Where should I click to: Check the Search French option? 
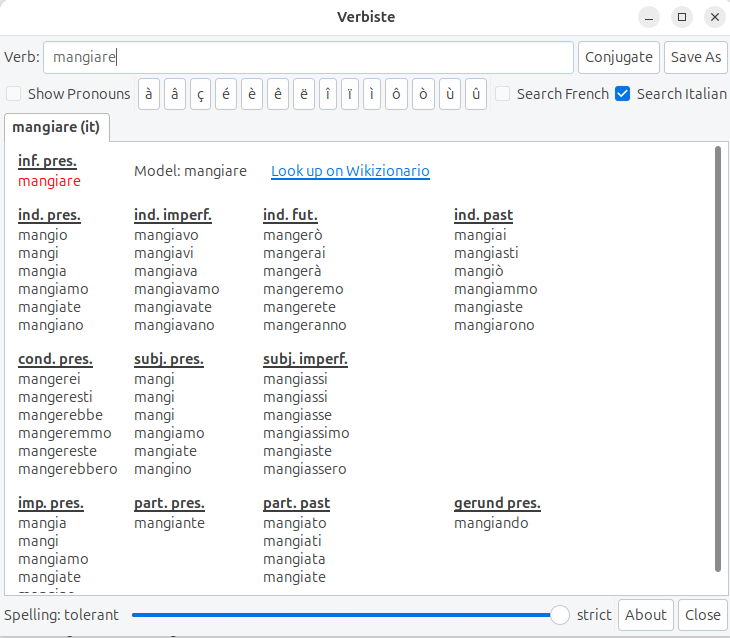(503, 94)
